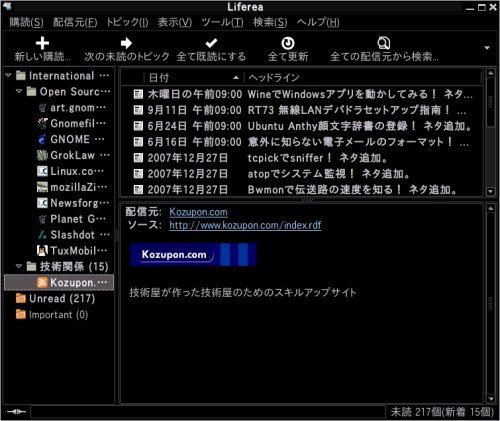The height and width of the screenshot is (421, 500).
Task: Open the index.rdf source URL link
Action: click(245, 225)
